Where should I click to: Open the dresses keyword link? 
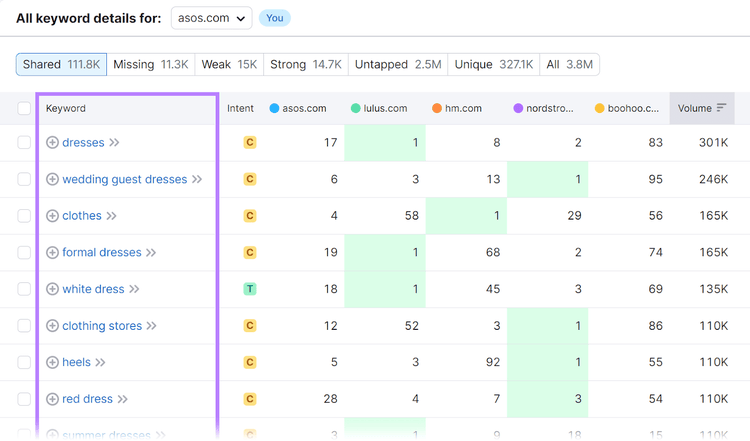tap(83, 143)
